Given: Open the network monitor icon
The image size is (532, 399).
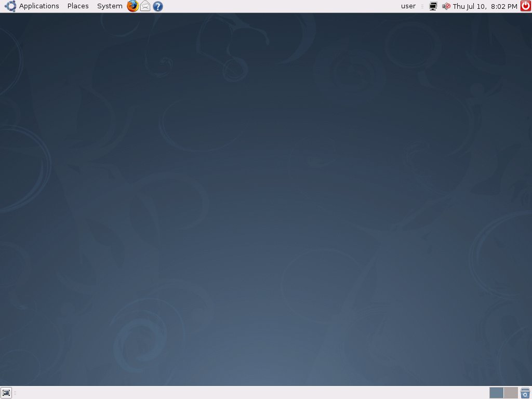Looking at the screenshot, I should 433,6.
